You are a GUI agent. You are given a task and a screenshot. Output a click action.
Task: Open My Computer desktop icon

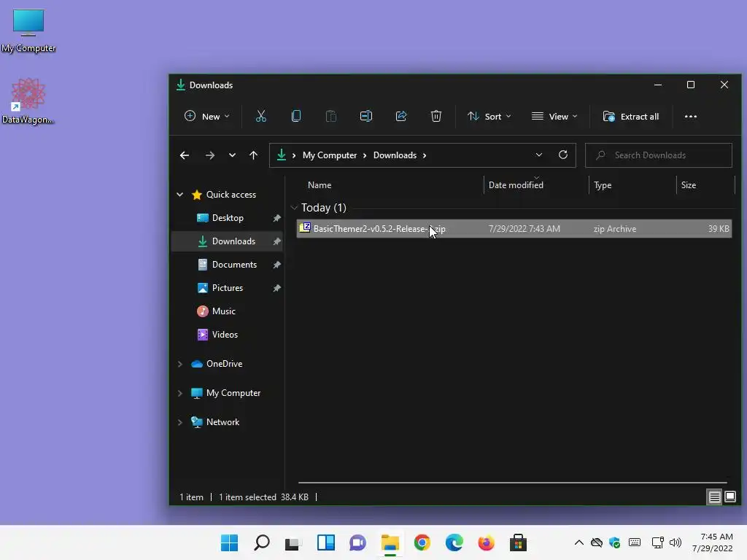(x=28, y=31)
